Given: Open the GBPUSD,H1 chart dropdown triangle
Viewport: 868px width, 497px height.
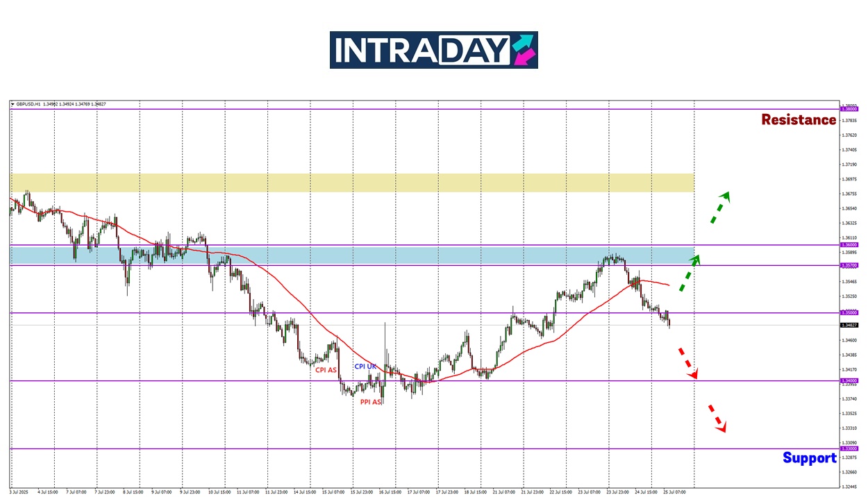Looking at the screenshot, I should [12, 104].
